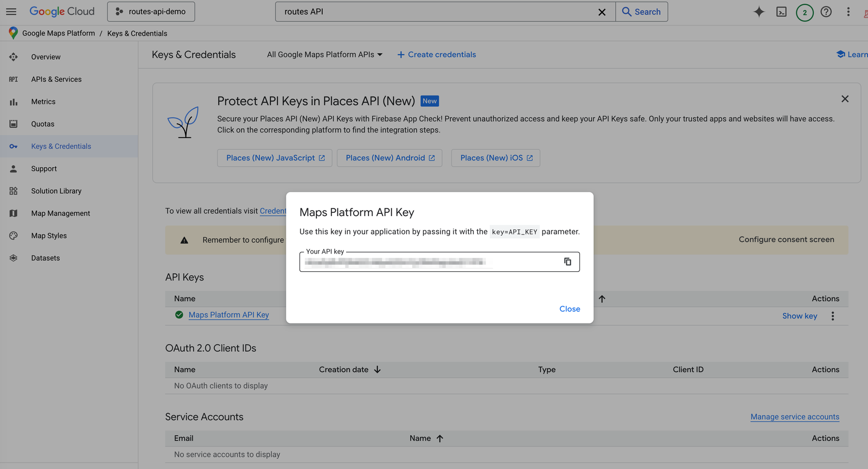This screenshot has height=469, width=868.
Task: Click the Datasets layers icon
Action: click(14, 258)
